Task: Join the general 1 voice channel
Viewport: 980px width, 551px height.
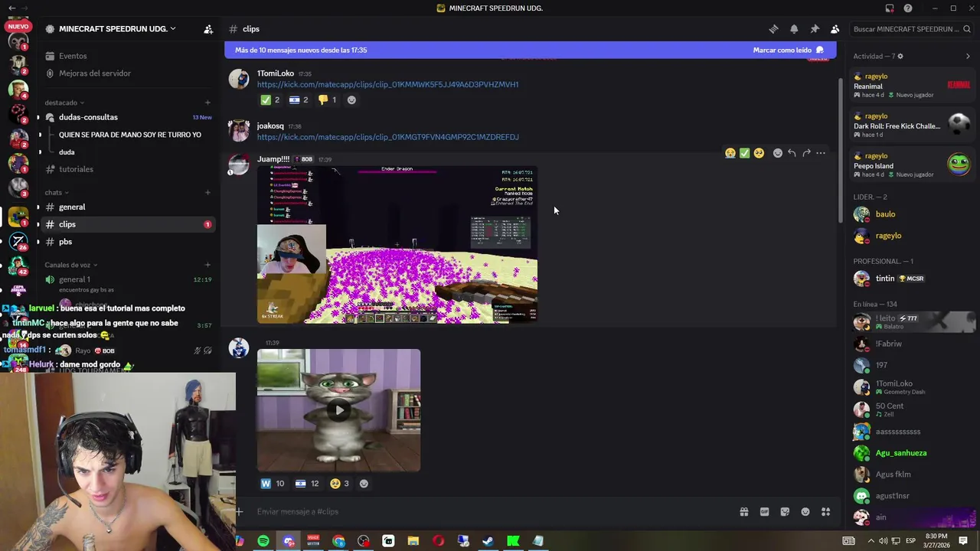Action: click(127, 279)
